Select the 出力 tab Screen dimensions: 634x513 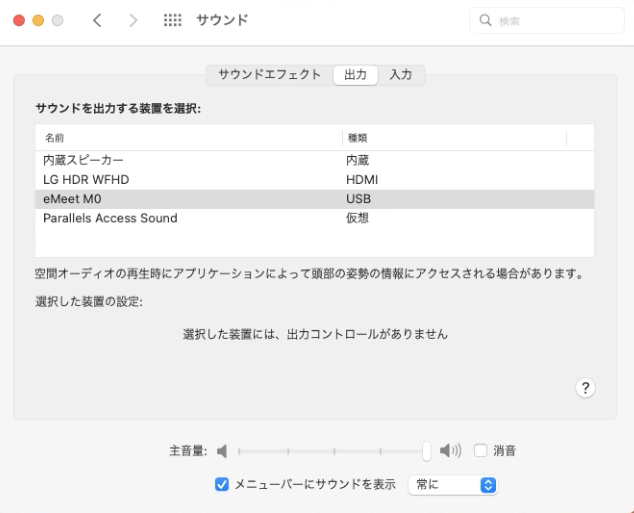pyautogui.click(x=354, y=75)
